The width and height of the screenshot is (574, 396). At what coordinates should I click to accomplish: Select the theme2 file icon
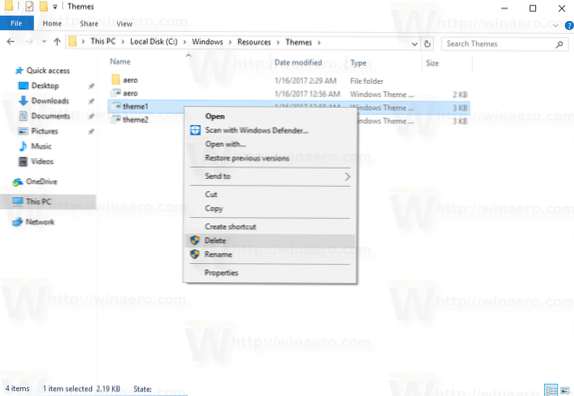coord(116,119)
